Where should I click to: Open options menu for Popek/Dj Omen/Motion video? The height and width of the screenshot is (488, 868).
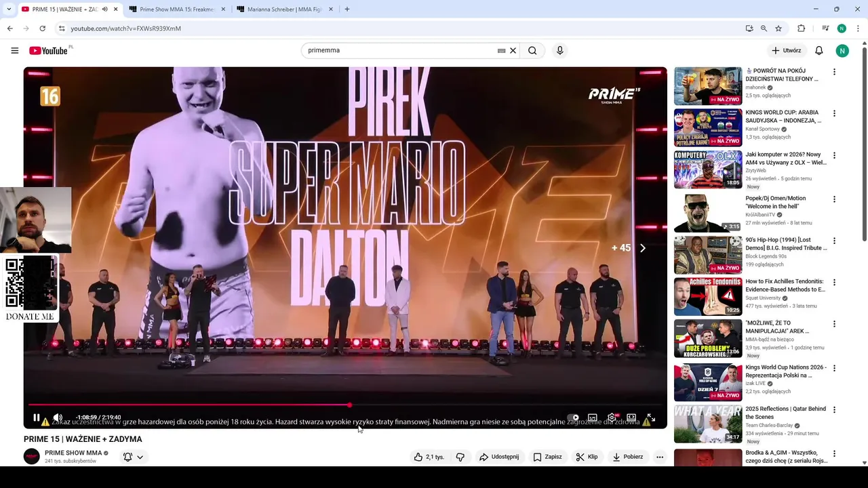pyautogui.click(x=834, y=199)
